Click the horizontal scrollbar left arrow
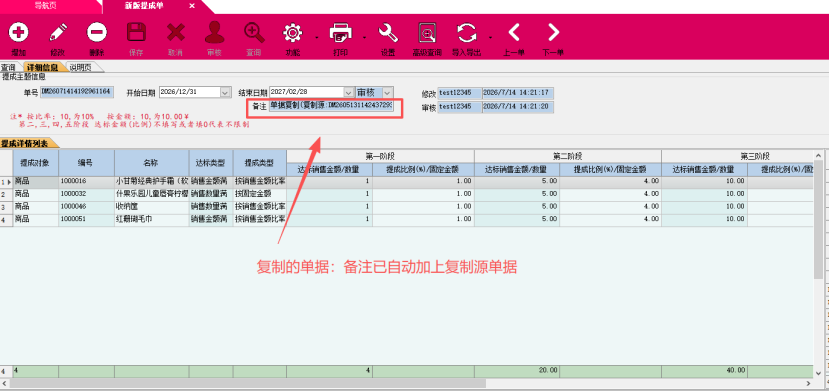 [5, 384]
